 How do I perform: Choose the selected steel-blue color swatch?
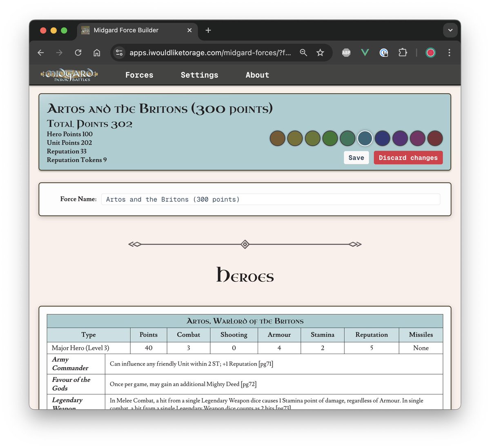point(365,138)
